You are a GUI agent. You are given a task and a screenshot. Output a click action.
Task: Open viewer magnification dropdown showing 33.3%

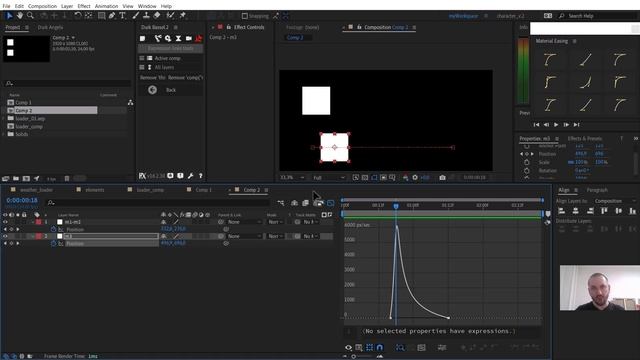(292, 178)
